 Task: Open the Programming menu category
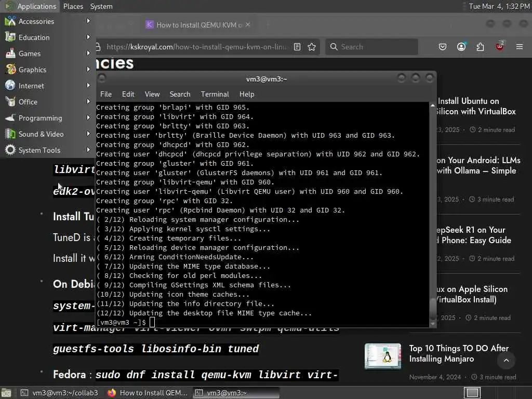coord(47,118)
